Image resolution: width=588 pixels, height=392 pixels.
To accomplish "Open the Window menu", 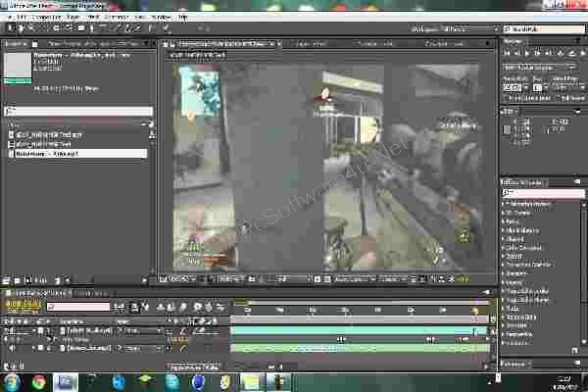I will click(x=162, y=18).
